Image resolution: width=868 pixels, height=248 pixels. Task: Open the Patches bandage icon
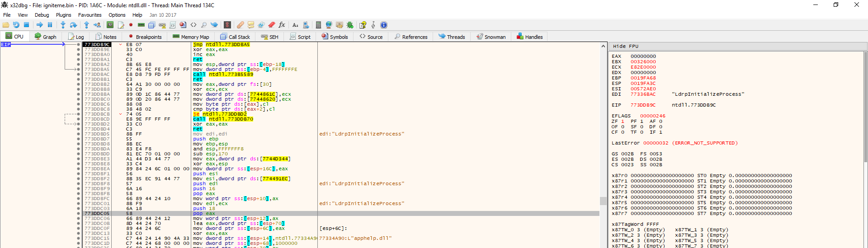click(x=241, y=25)
